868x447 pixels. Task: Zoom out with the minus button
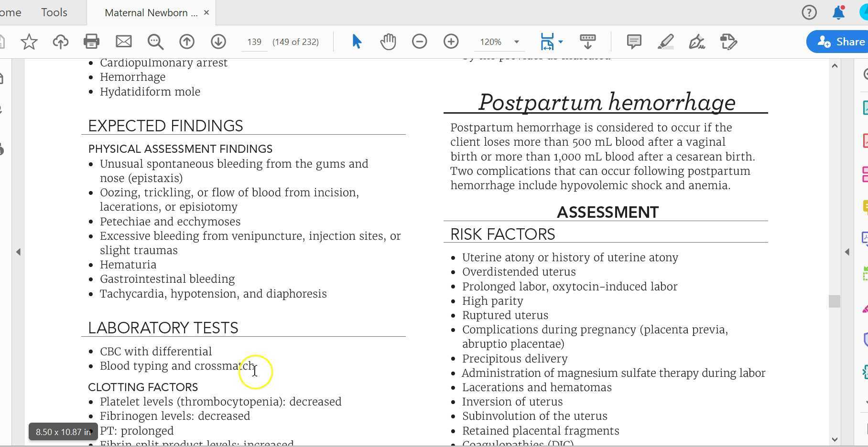click(420, 42)
